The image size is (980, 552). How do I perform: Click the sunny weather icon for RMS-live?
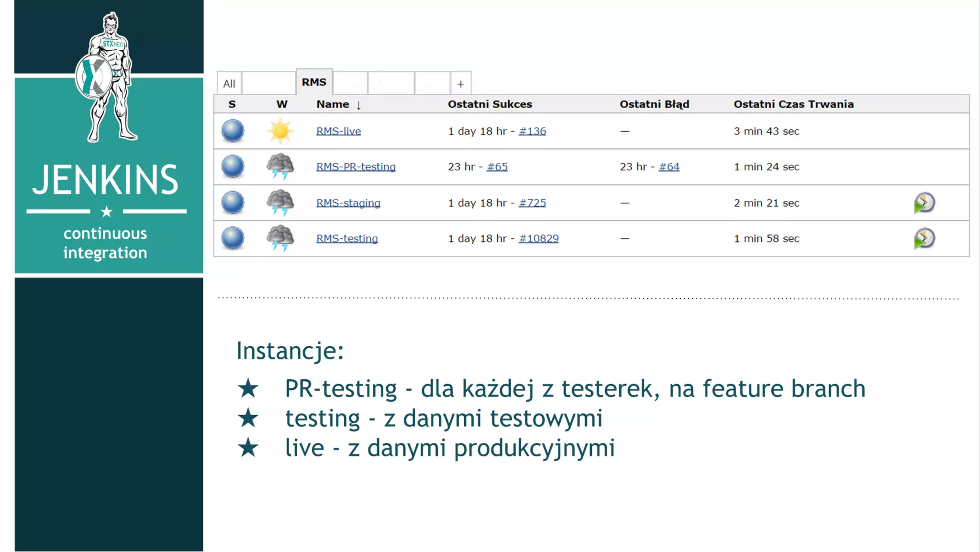coord(280,131)
